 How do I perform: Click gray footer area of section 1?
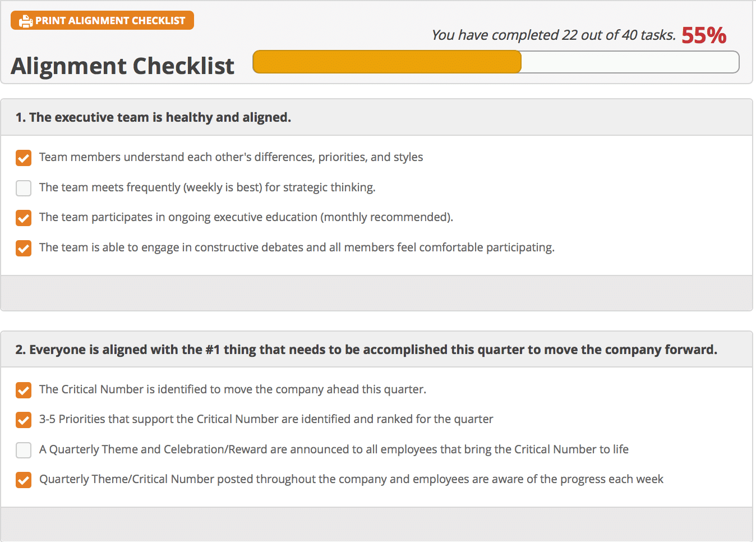click(x=376, y=293)
